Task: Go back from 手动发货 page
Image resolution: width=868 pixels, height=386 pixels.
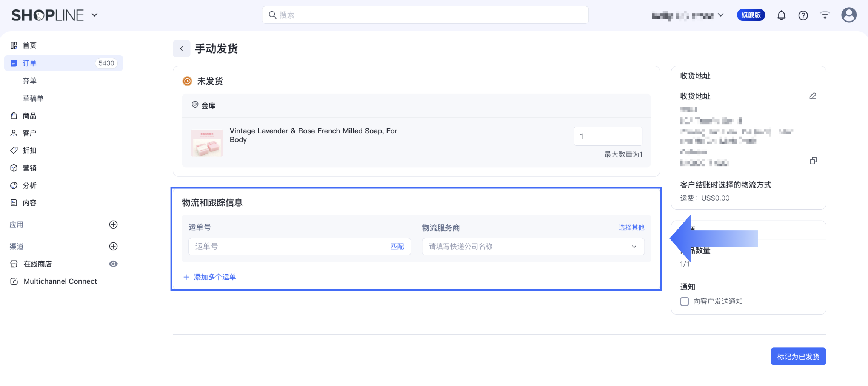Action: (182, 48)
